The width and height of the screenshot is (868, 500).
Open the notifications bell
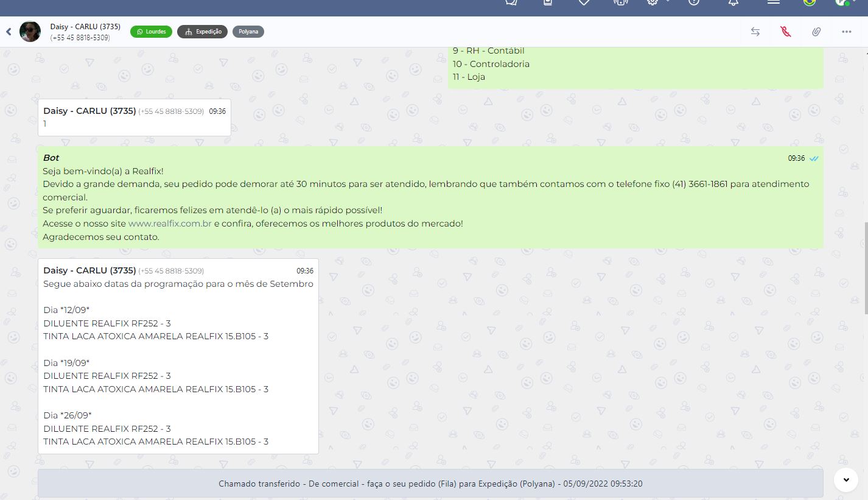point(733,2)
